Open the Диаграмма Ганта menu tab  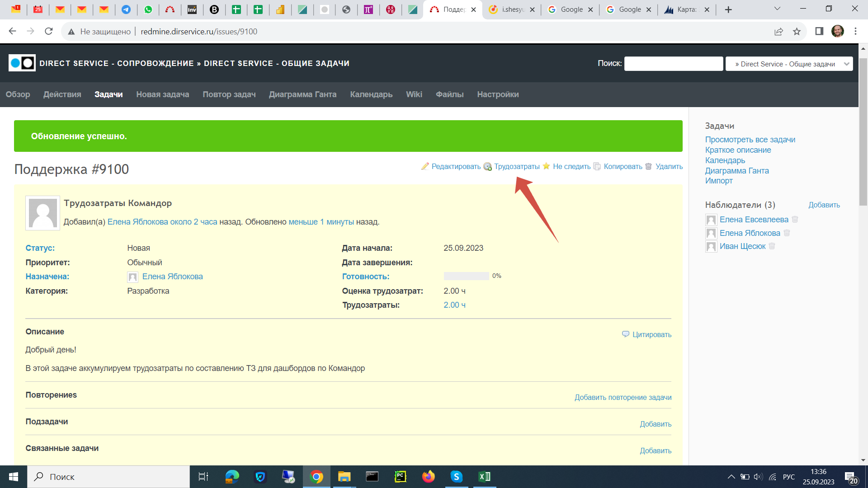click(302, 94)
